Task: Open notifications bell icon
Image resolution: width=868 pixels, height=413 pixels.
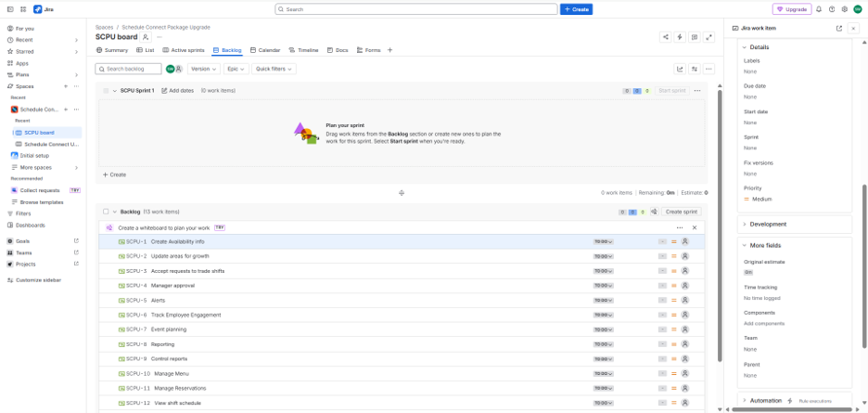Action: 819,9
